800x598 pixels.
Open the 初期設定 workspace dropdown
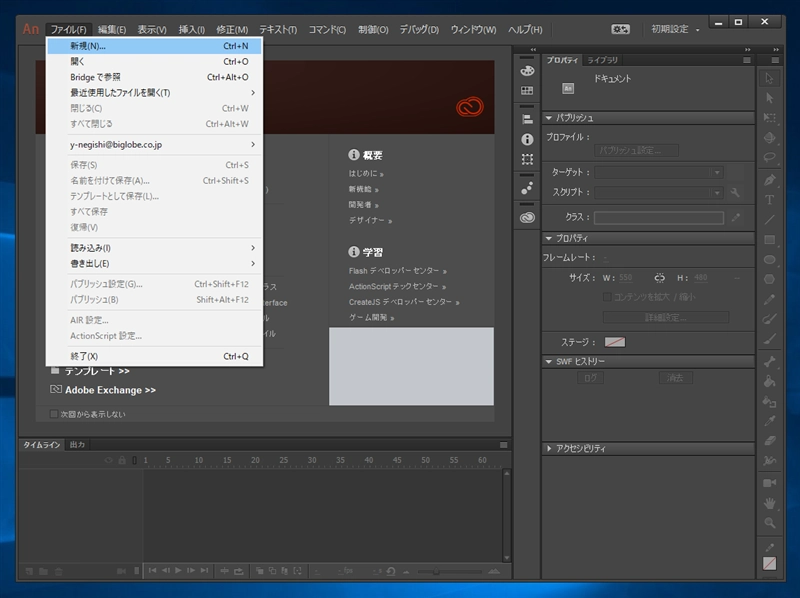pyautogui.click(x=674, y=30)
